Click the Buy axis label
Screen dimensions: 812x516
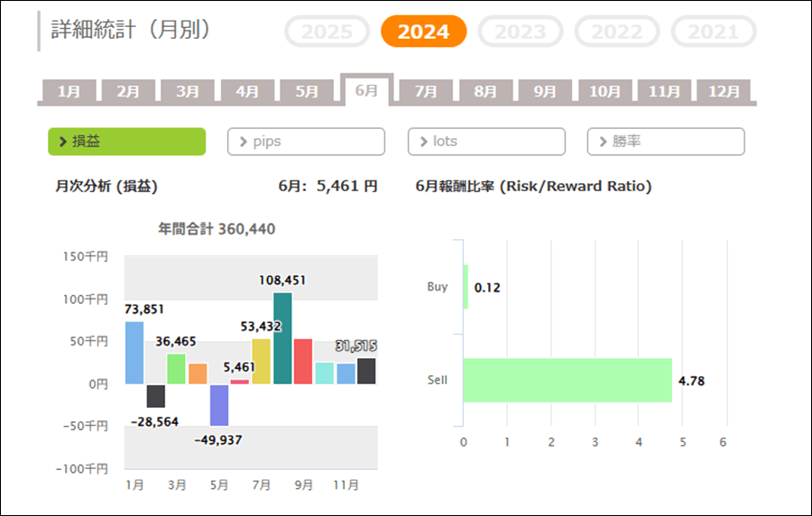(x=437, y=287)
